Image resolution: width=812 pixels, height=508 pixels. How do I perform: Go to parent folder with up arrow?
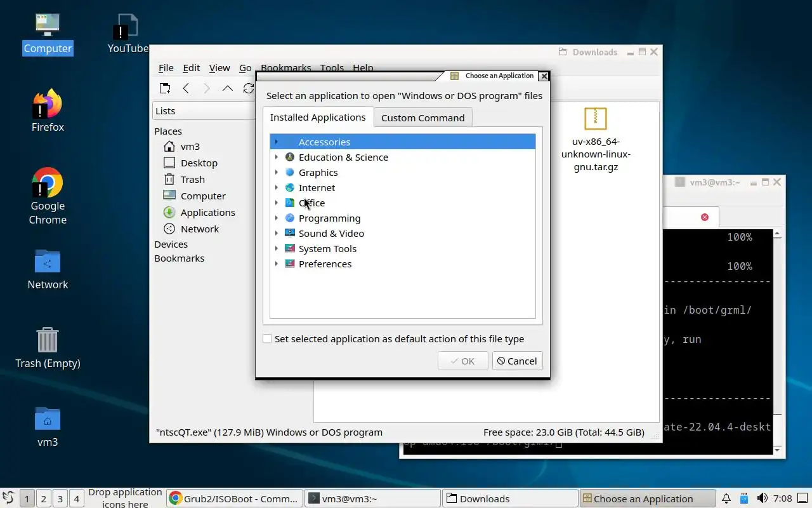pyautogui.click(x=228, y=88)
